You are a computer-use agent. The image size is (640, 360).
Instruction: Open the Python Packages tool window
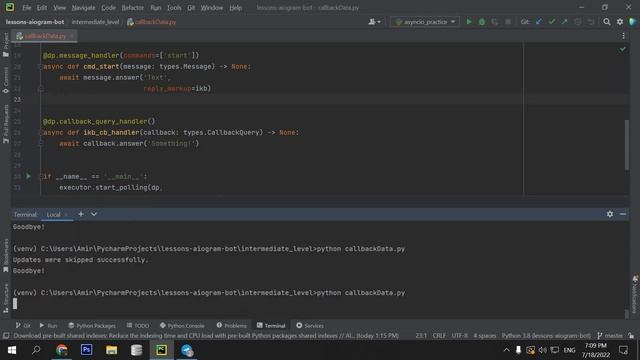coord(92,325)
